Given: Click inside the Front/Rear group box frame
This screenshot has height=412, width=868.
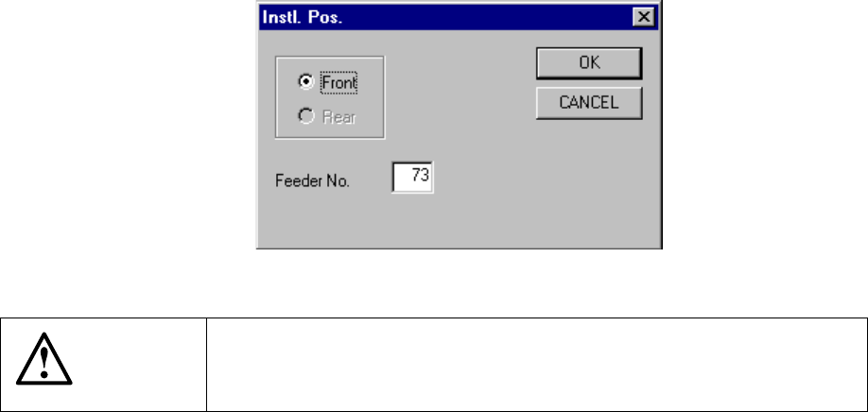Looking at the screenshot, I should point(330,97).
